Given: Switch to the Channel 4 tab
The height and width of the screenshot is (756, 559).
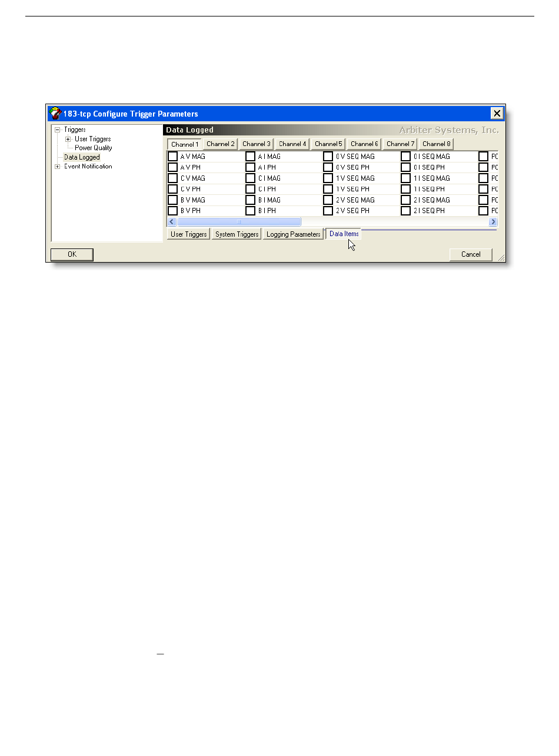Looking at the screenshot, I should coord(292,144).
